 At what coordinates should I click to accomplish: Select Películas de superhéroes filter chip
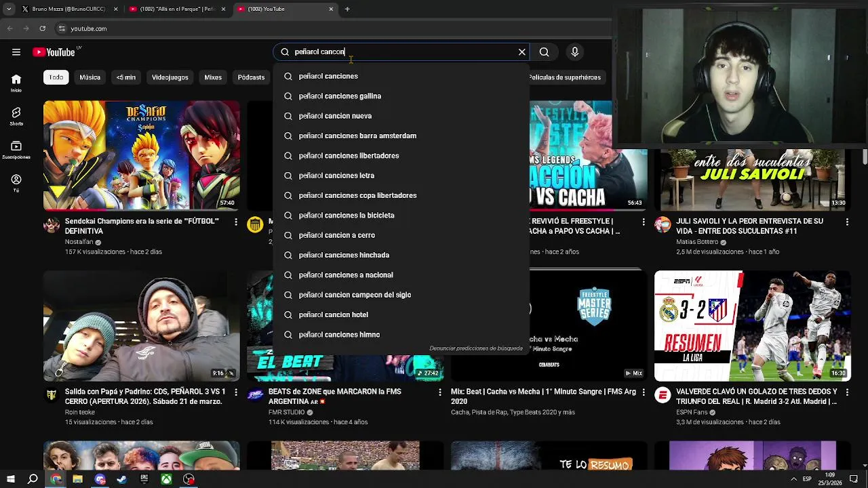pos(565,77)
